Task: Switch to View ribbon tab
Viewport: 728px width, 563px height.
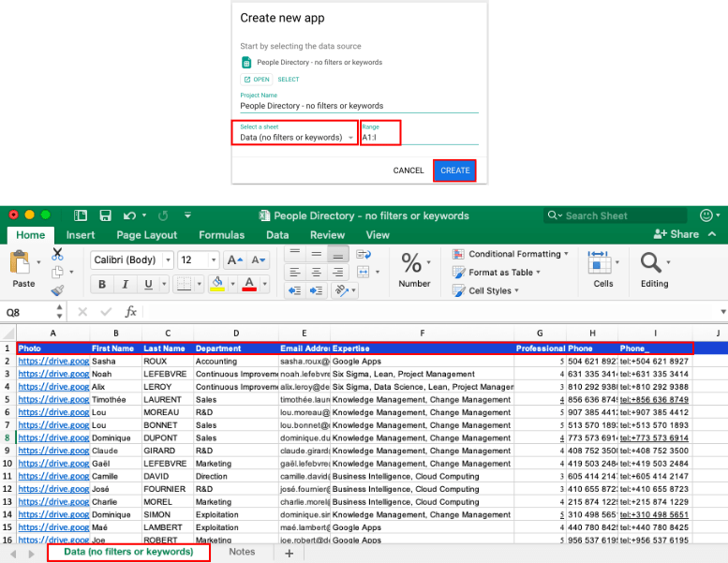Action: (x=378, y=235)
